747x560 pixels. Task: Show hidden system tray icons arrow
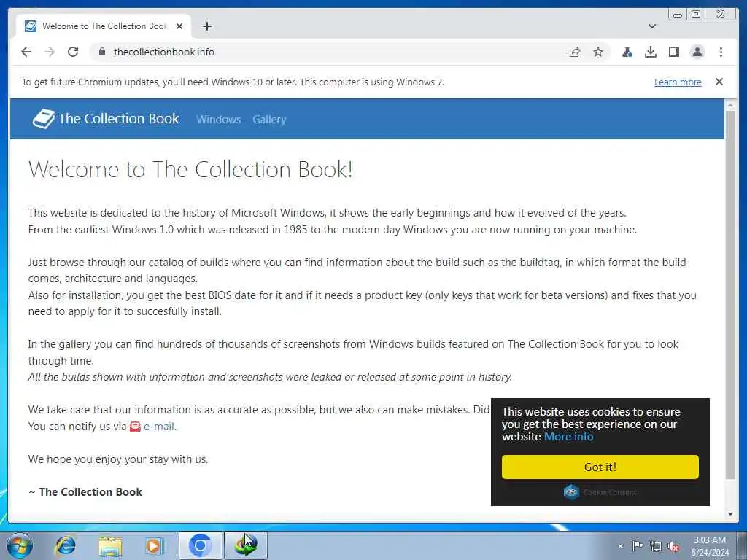[x=620, y=546]
